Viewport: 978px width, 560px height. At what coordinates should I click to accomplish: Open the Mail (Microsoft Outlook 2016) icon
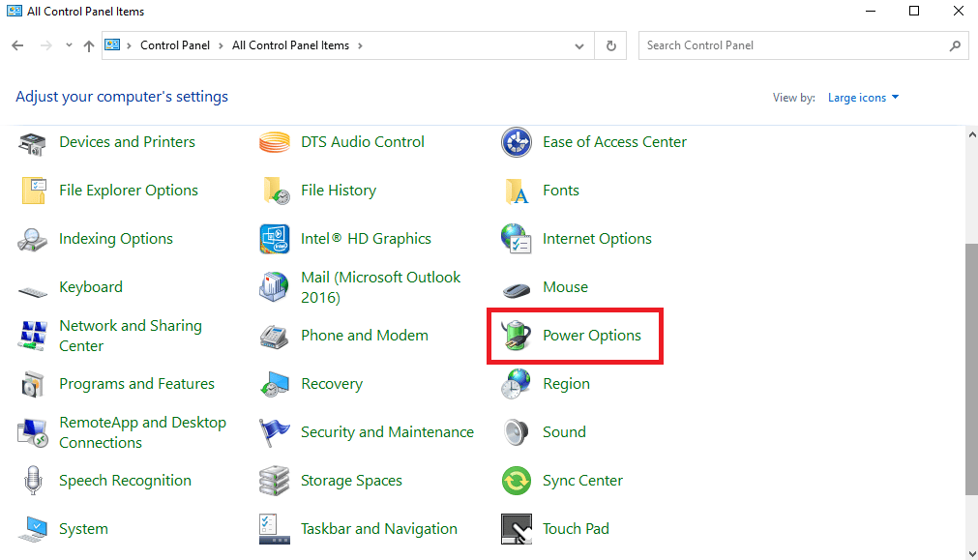point(274,287)
